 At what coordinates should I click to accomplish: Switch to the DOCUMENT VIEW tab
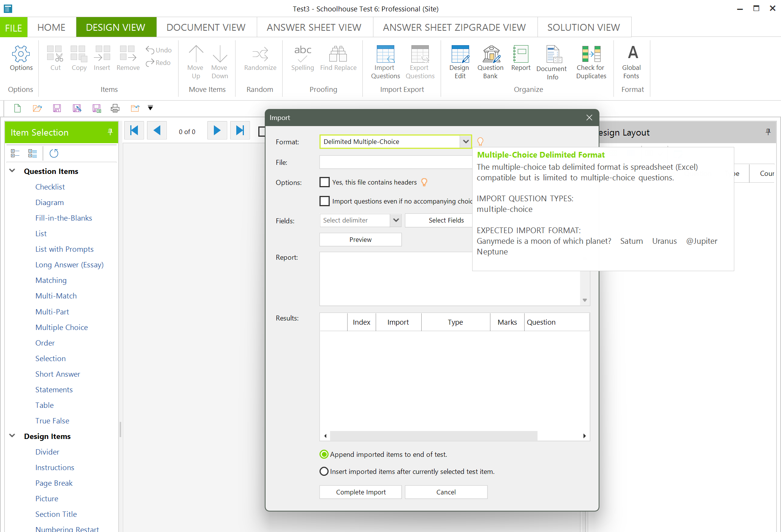(206, 27)
